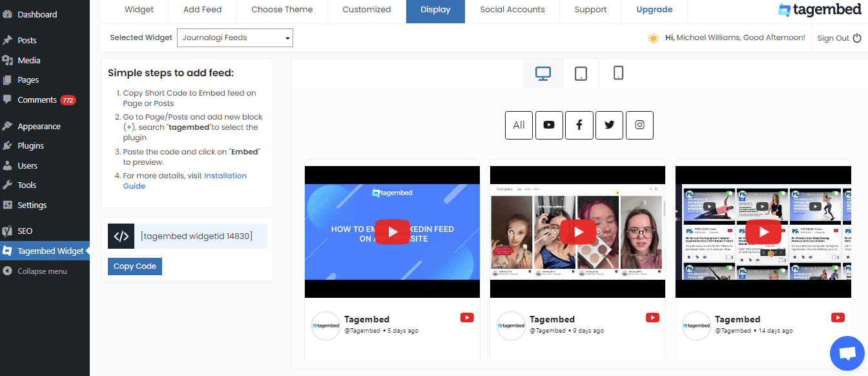
Task: Filter feed by Facebook icon
Action: coord(579,125)
